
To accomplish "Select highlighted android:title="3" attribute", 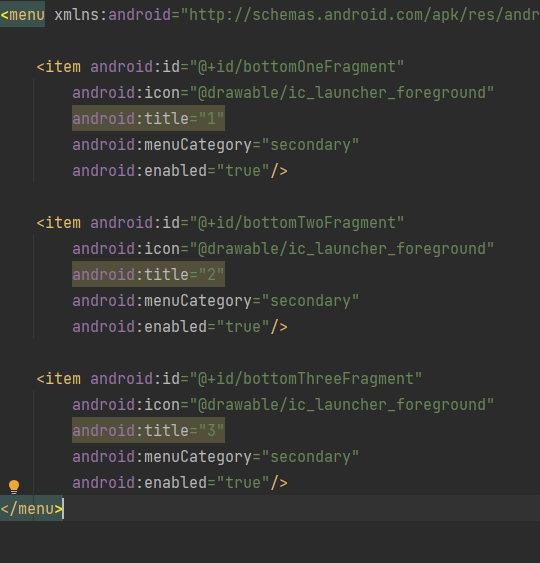I will click(x=149, y=430).
